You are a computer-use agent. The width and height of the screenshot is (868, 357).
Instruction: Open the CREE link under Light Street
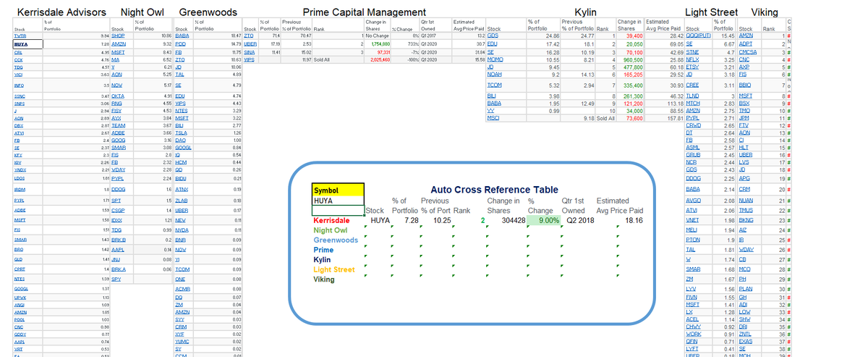[692, 85]
